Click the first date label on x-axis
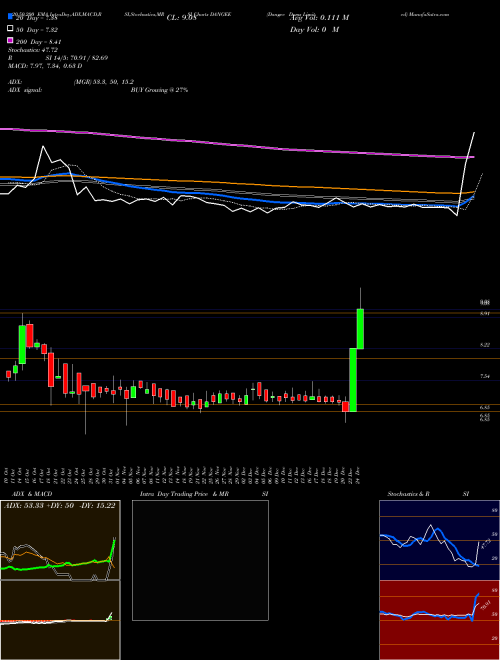This screenshot has height=660, width=500. (x=7, y=474)
